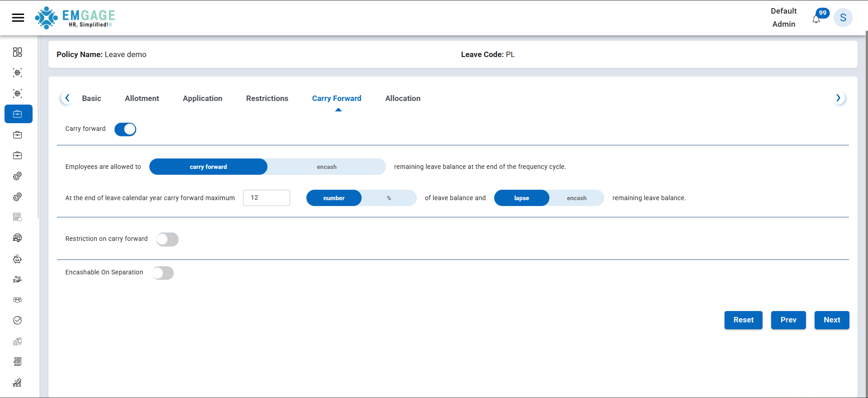This screenshot has height=398, width=868.
Task: Enable Restriction on carry forward
Action: [167, 240]
